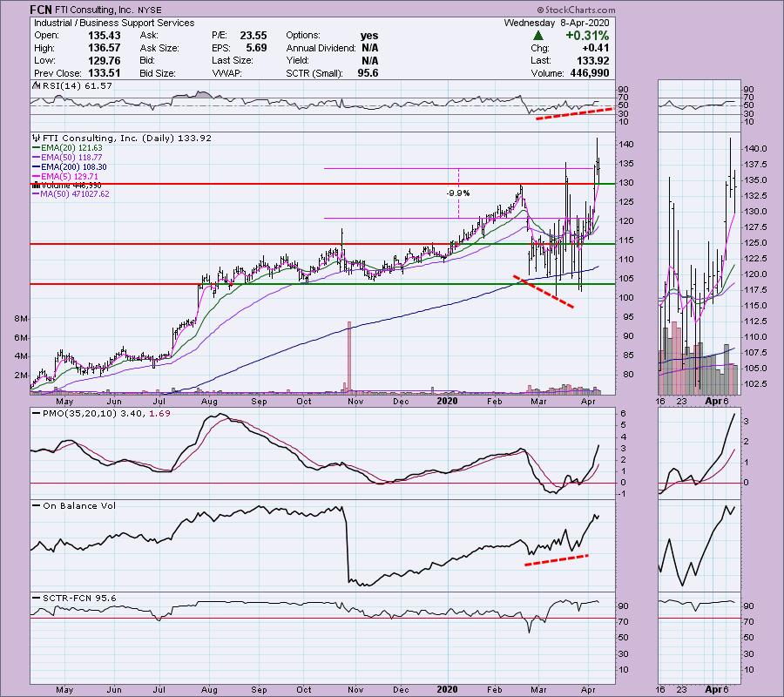
Task: Click the Bid: label
Action: (148, 60)
